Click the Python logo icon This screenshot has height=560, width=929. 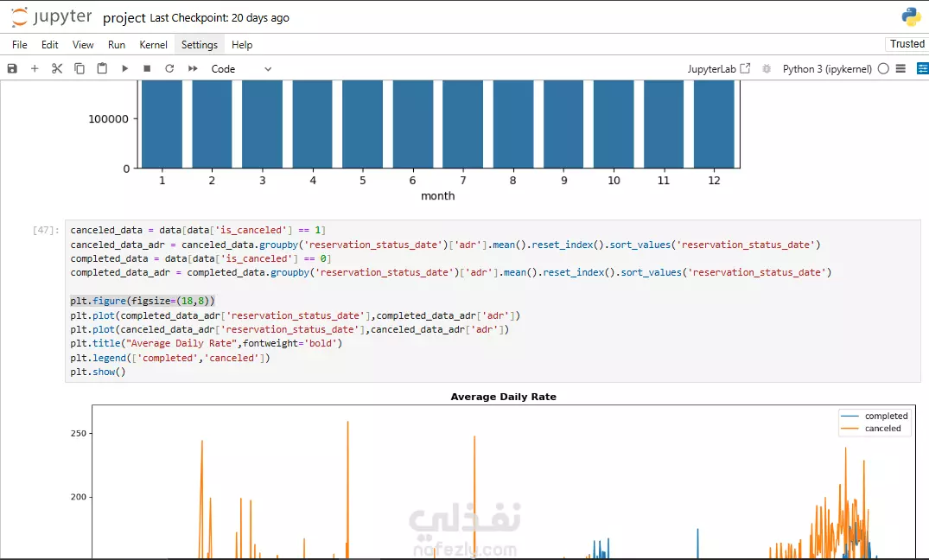[x=911, y=17]
